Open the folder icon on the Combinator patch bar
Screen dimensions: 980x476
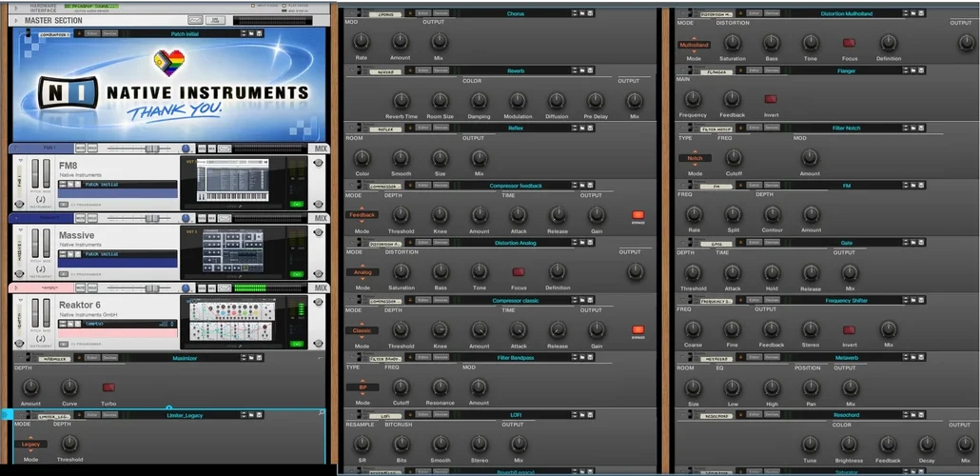pyautogui.click(x=250, y=33)
